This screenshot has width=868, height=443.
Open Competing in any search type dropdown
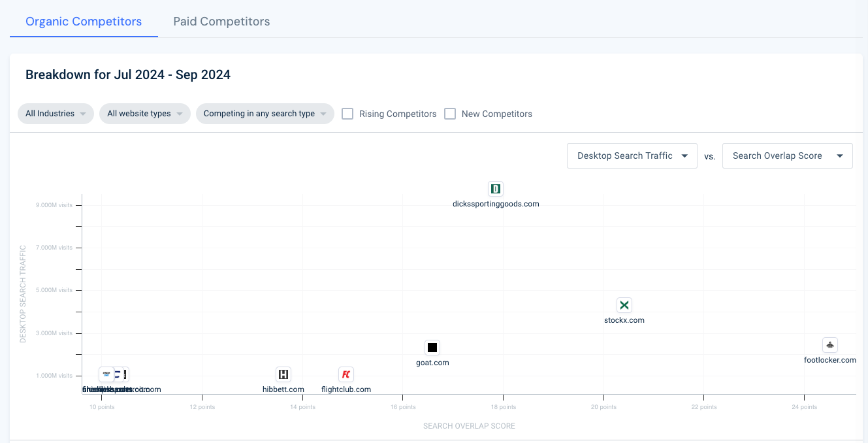265,114
